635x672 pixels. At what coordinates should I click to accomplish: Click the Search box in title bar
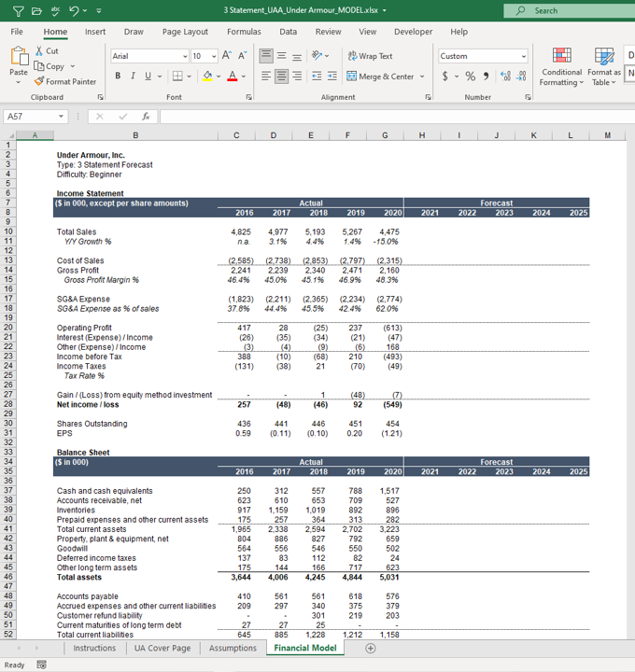[570, 10]
